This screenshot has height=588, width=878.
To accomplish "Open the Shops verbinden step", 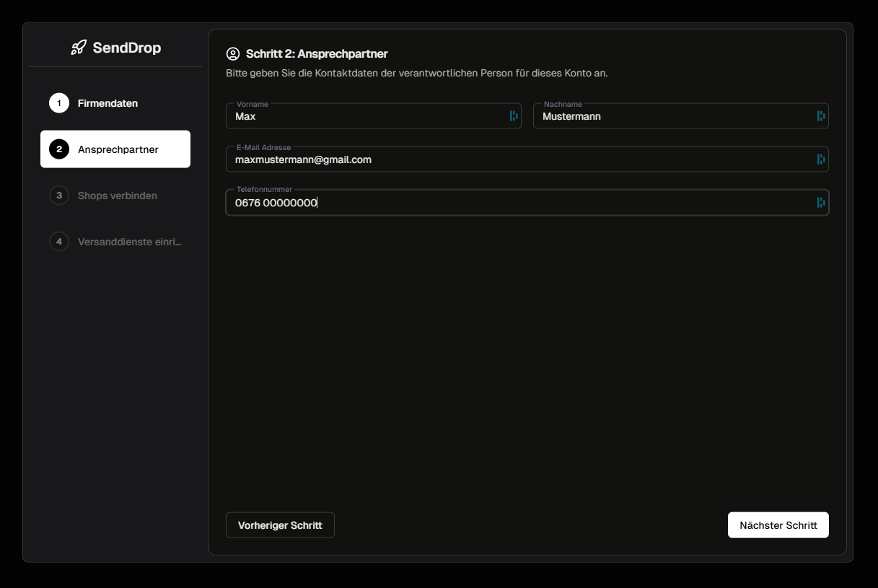I will 115,196.
